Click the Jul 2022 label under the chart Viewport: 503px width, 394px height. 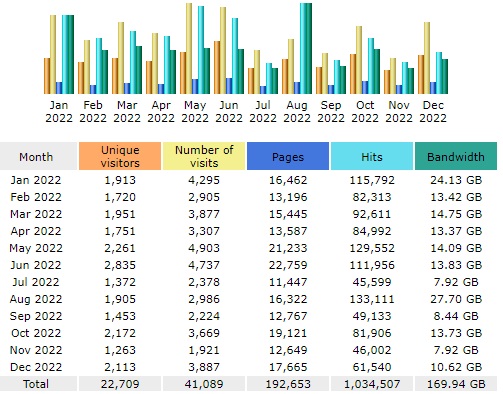(263, 112)
